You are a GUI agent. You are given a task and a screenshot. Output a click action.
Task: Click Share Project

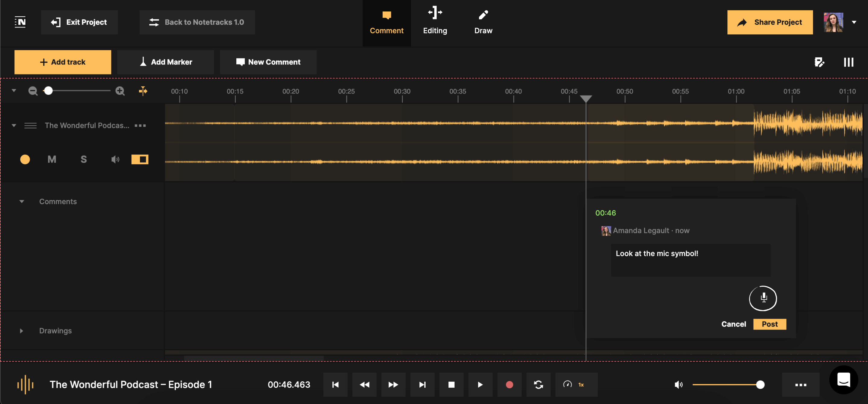tap(770, 22)
